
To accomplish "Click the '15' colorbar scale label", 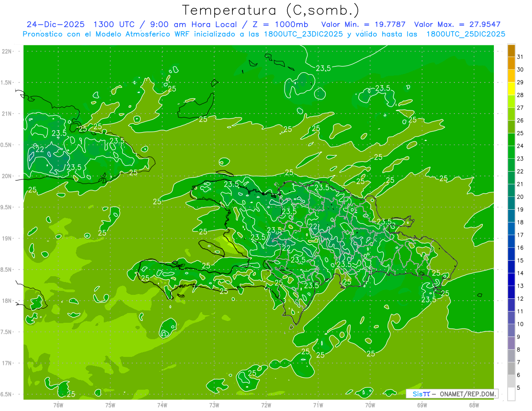I will pos(520,260).
